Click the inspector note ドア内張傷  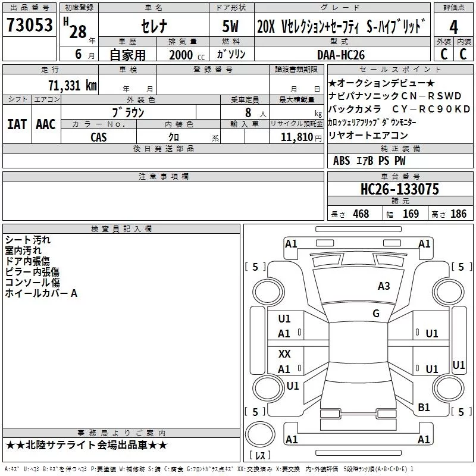[x=27, y=261]
